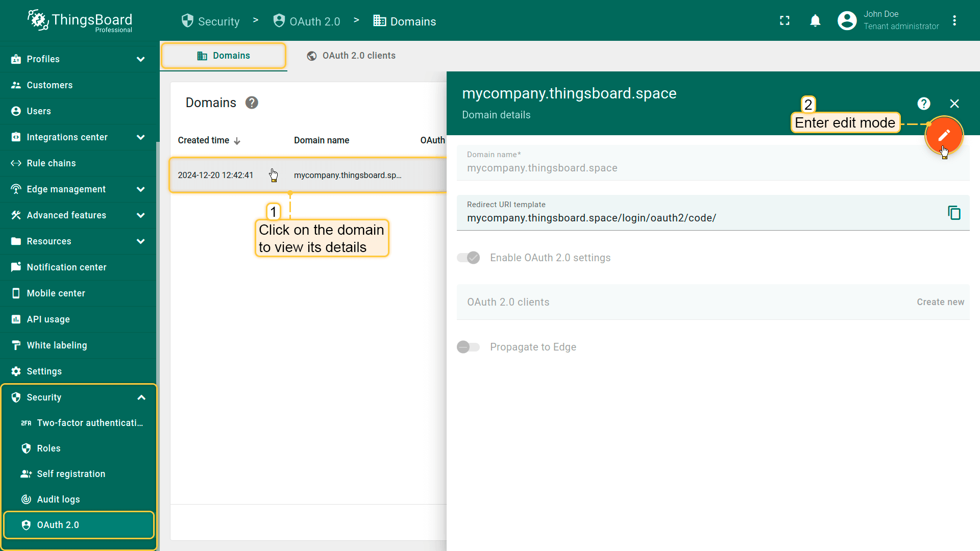The width and height of the screenshot is (980, 551).
Task: Expand the Profiles menu section
Action: [x=140, y=59]
